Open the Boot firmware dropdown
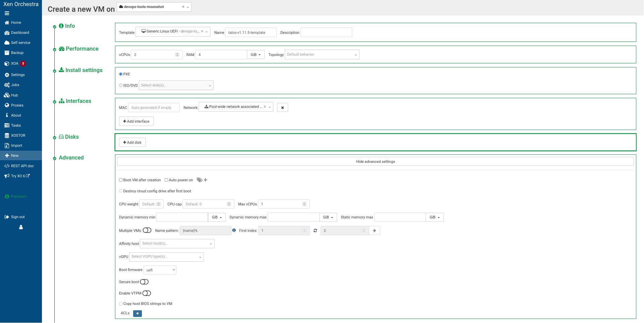The width and height of the screenshot is (644, 323). coord(160,270)
